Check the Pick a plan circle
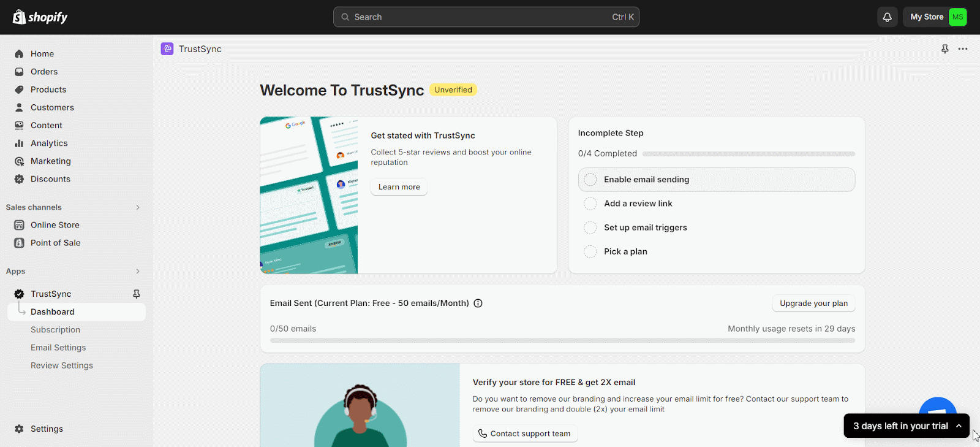The image size is (980, 447). click(590, 251)
